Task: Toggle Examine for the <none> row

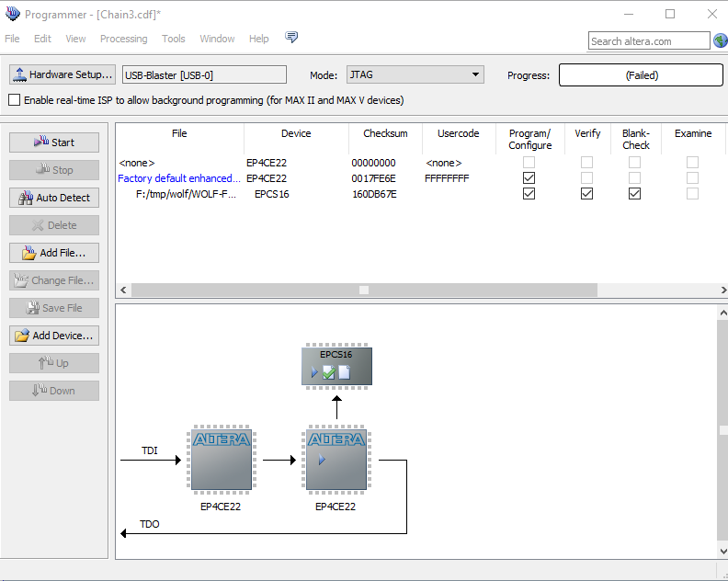Action: [x=693, y=162]
